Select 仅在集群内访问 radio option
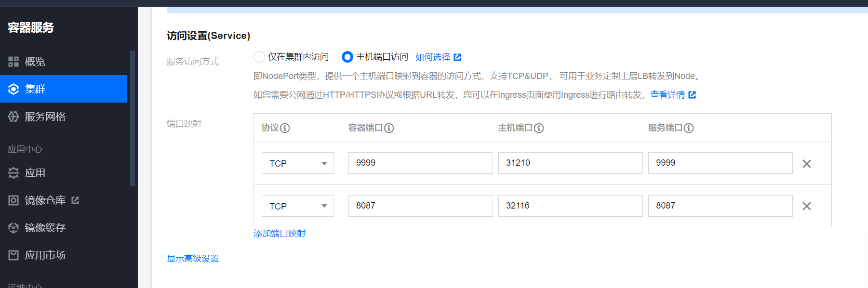Image resolution: width=868 pixels, height=288 pixels. point(259,57)
